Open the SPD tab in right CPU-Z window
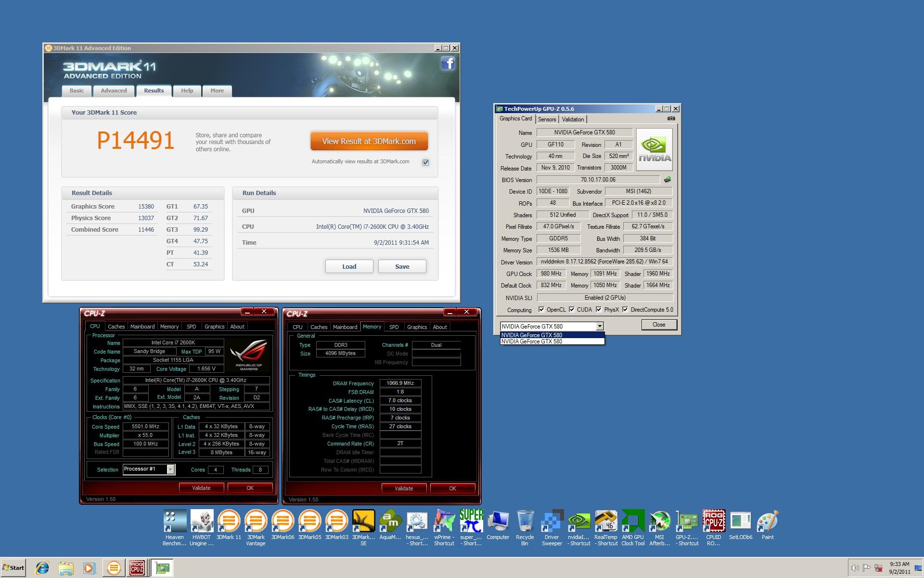Image resolution: width=924 pixels, height=578 pixels. (x=394, y=327)
